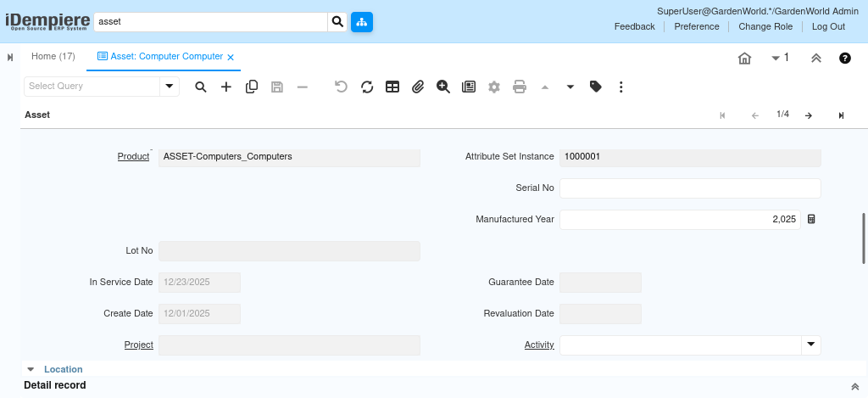Click the Find Record magnifier icon
The height and width of the screenshot is (398, 868).
coord(201,87)
